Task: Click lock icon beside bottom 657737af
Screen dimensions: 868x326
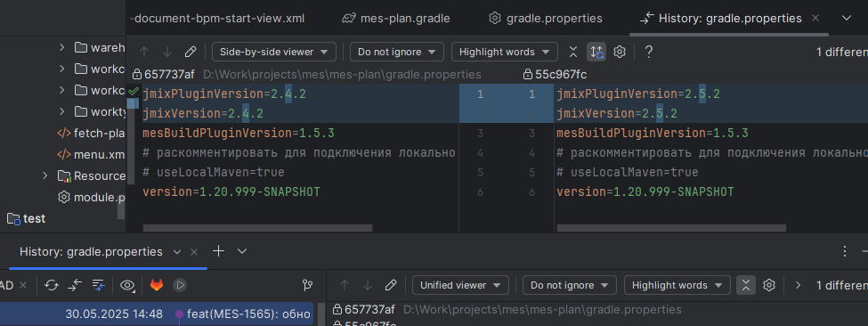Action: point(337,309)
